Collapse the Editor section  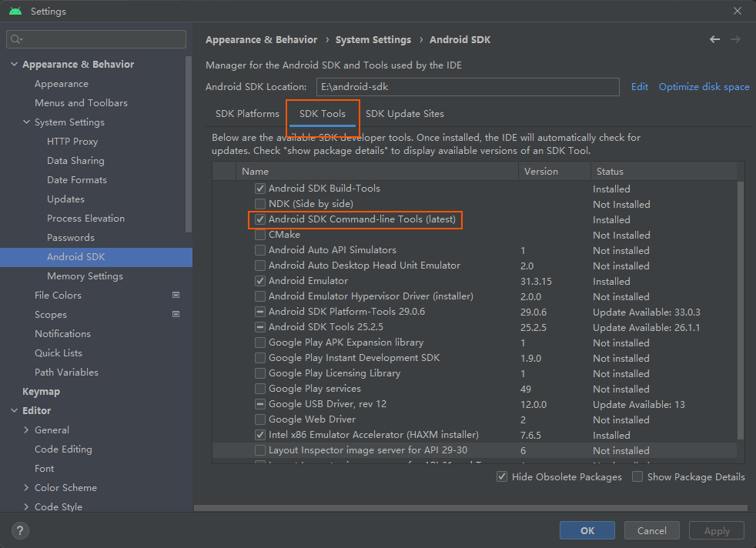[x=14, y=411]
